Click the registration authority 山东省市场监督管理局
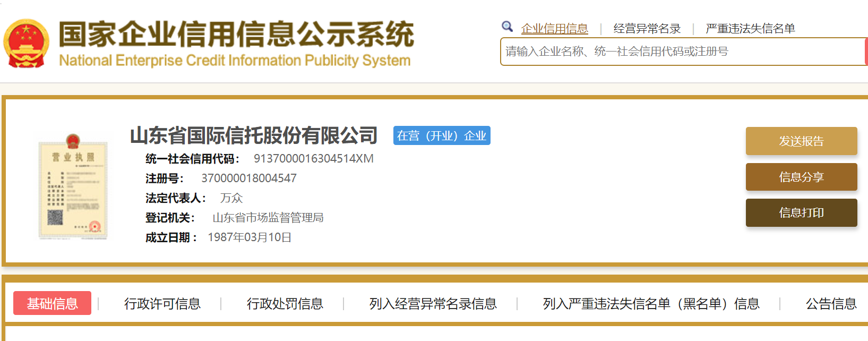This screenshot has width=868, height=341. (x=268, y=218)
